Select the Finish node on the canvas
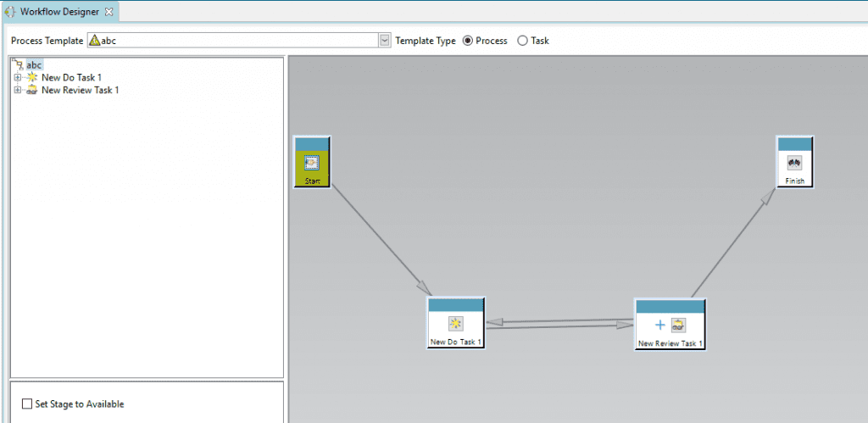 [x=795, y=162]
